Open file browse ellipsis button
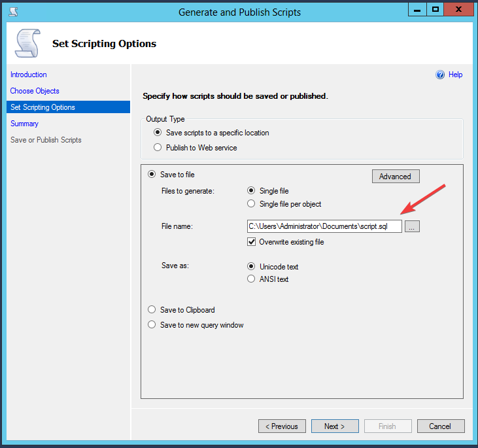478x448 pixels. [x=412, y=226]
